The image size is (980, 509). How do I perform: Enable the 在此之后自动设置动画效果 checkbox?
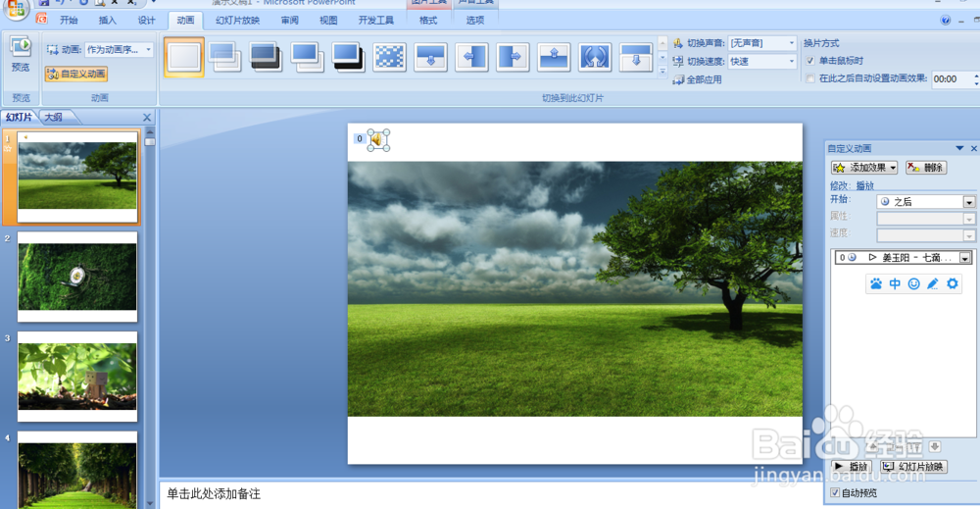[x=810, y=78]
